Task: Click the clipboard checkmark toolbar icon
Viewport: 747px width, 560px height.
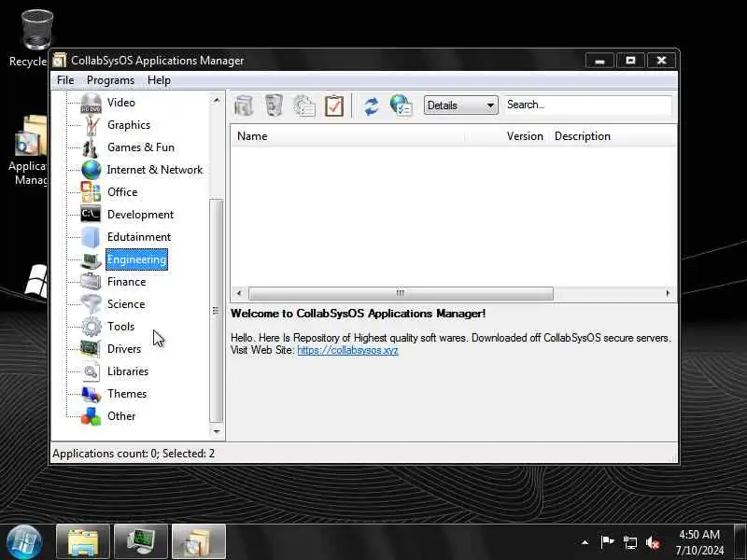Action: [334, 105]
